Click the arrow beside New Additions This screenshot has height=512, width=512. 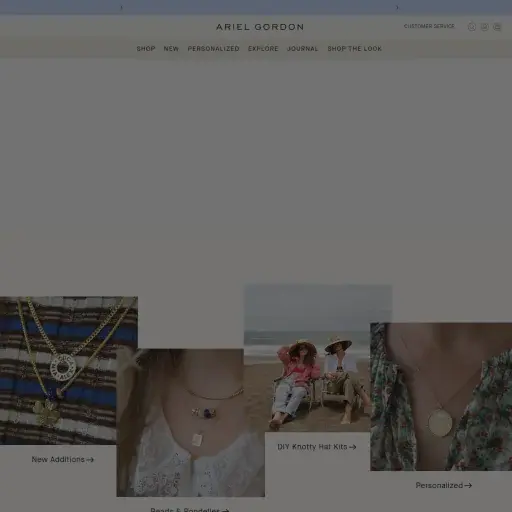click(90, 460)
